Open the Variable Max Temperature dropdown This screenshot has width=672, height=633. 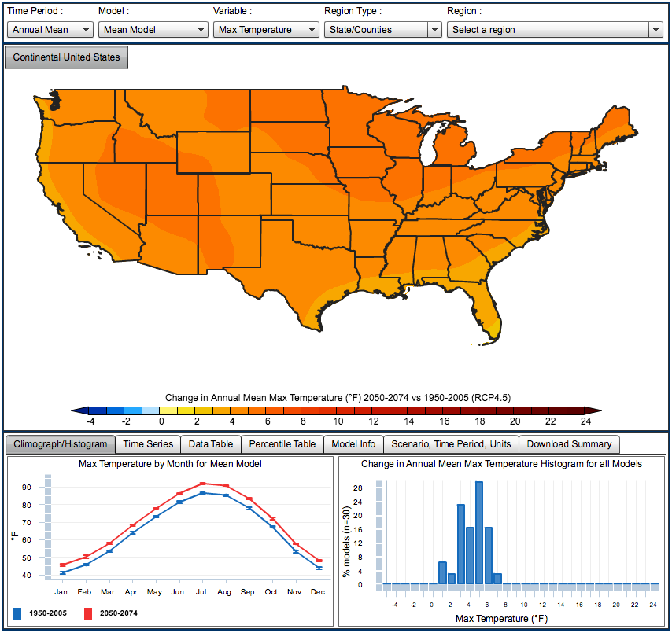(x=264, y=30)
